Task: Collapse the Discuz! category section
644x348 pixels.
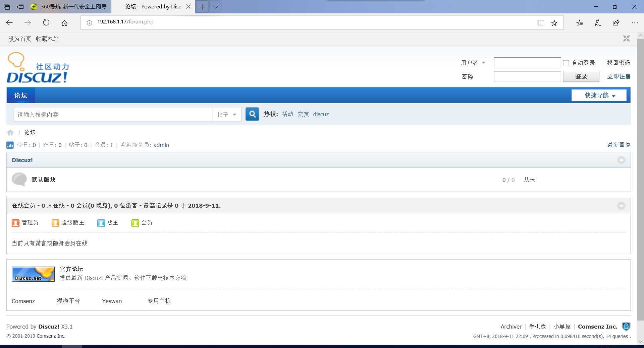Action: pyautogui.click(x=621, y=160)
